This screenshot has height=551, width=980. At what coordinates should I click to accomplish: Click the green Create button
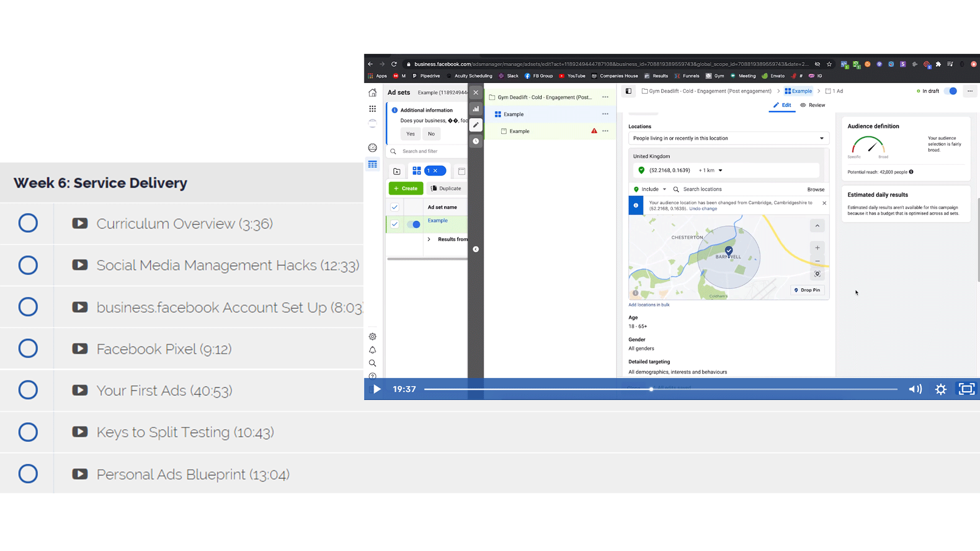click(406, 188)
